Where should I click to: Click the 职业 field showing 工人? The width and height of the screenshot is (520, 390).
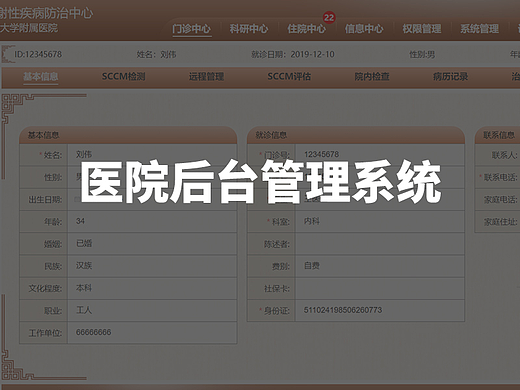(152, 310)
